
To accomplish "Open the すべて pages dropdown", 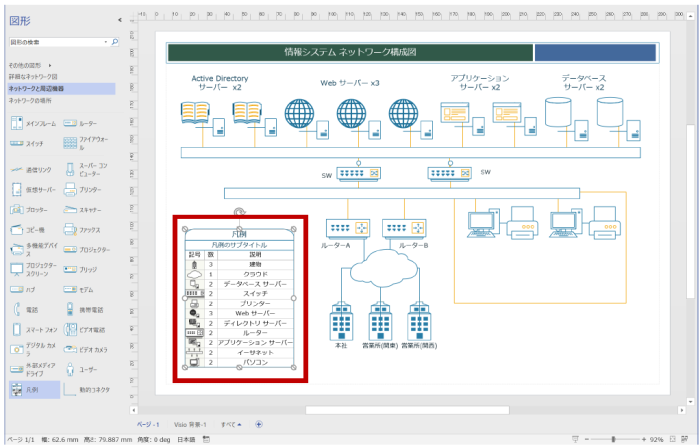I will pos(230,424).
